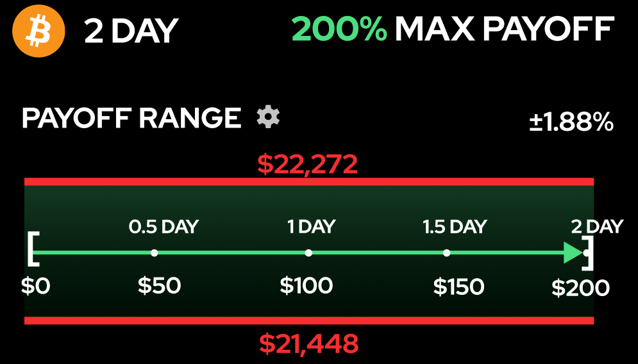Click the $22,272 upper price limit
The image size is (638, 364).
pyautogui.click(x=307, y=165)
